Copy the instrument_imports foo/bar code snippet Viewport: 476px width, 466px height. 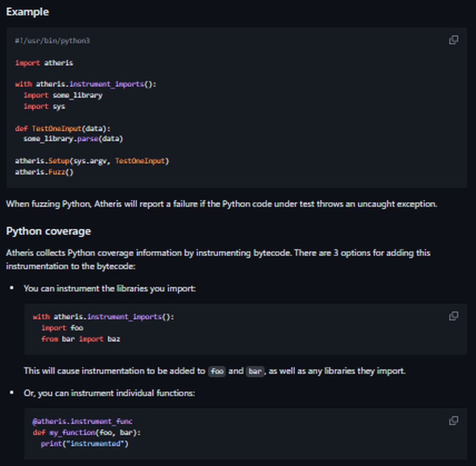(x=454, y=316)
